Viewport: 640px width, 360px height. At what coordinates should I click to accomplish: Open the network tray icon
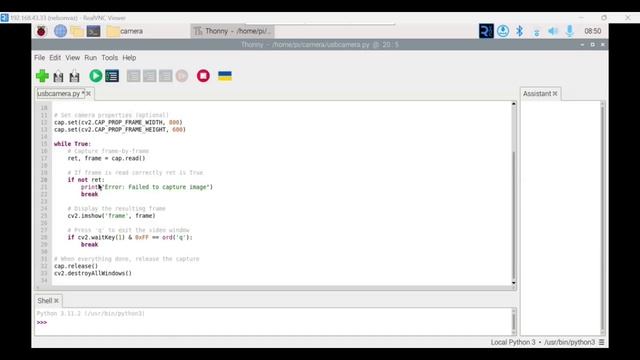click(x=536, y=32)
